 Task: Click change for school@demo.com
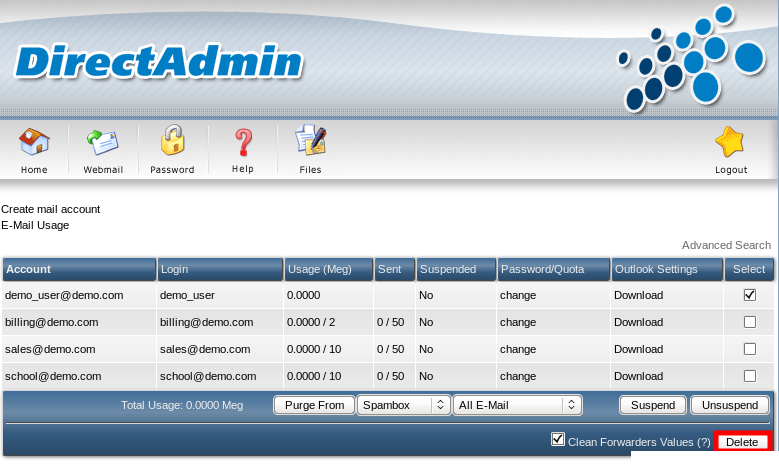tap(518, 376)
